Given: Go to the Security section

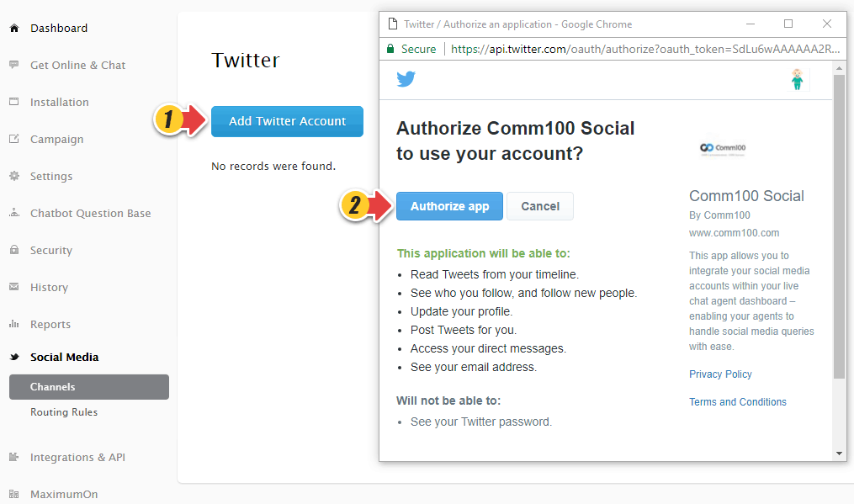Looking at the screenshot, I should click(x=51, y=250).
